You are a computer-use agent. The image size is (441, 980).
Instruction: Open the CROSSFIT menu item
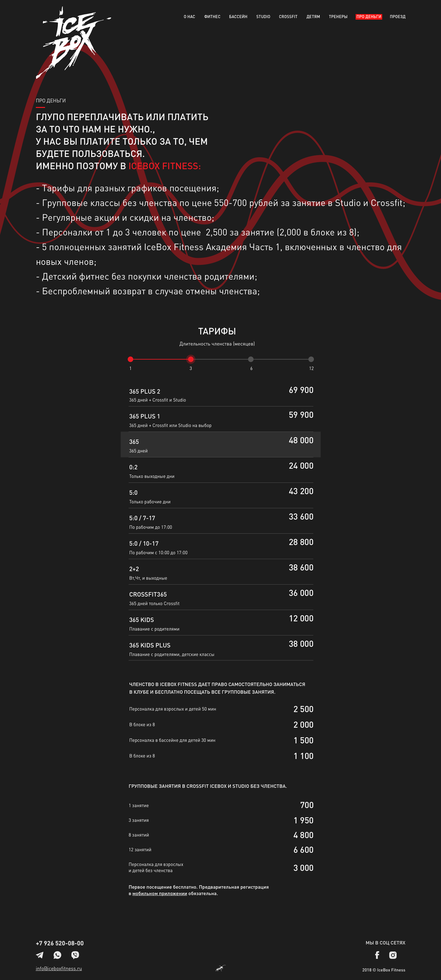click(x=288, y=17)
